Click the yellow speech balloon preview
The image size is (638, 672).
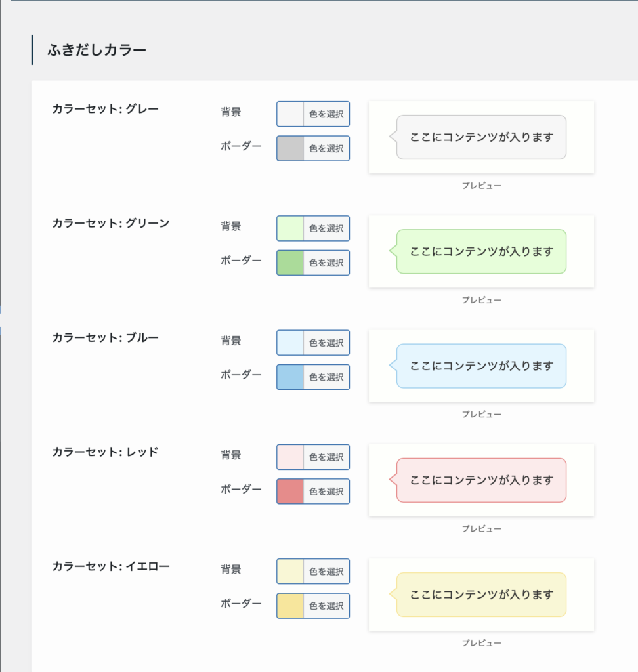481,595
